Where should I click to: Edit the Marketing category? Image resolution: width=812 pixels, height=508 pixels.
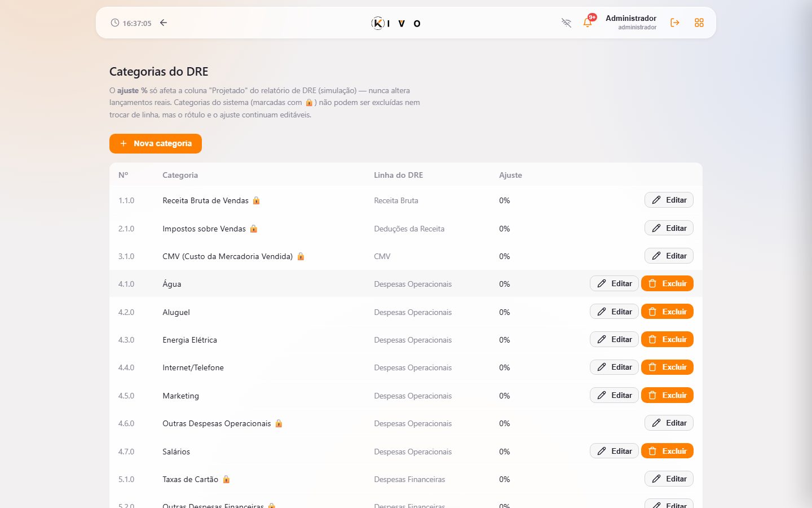[x=614, y=395]
